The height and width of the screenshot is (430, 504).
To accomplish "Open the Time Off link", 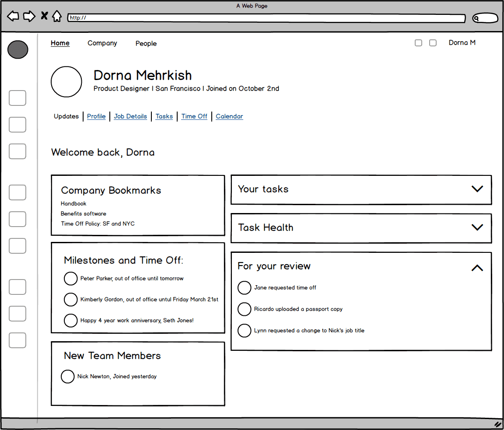I will coord(194,116).
